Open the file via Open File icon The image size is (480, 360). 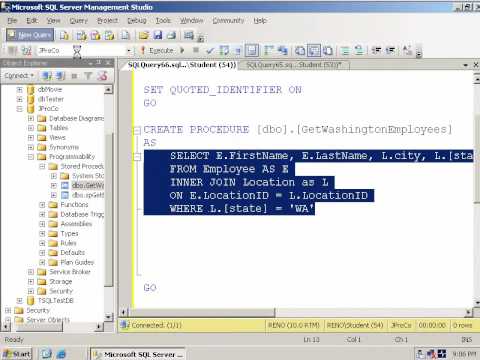pyautogui.click(x=144, y=35)
